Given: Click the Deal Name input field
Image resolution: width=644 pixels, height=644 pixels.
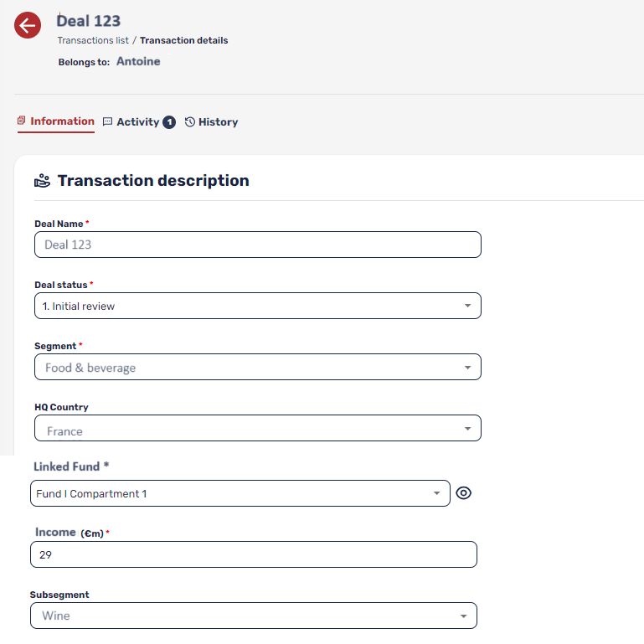Looking at the screenshot, I should tap(257, 245).
